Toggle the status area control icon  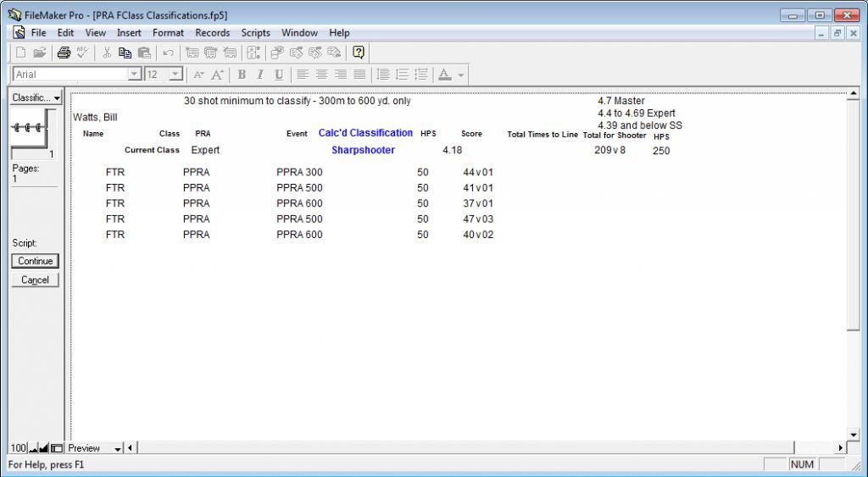[57, 448]
